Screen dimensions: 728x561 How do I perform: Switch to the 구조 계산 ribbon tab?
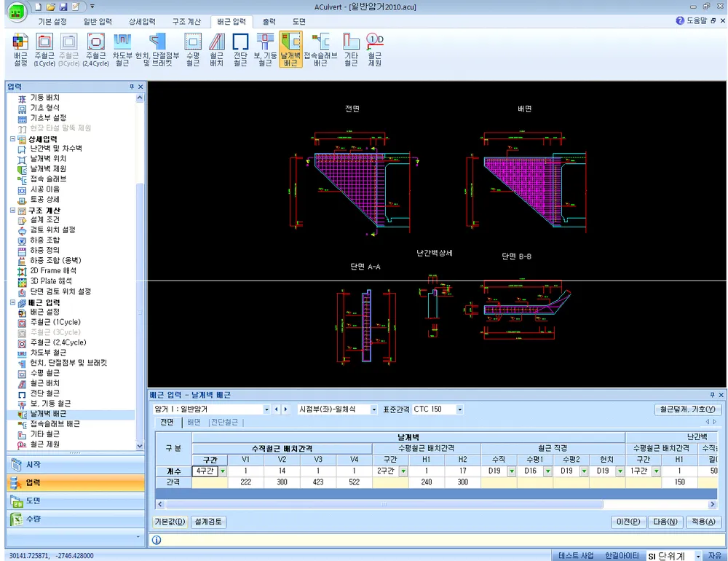point(186,22)
